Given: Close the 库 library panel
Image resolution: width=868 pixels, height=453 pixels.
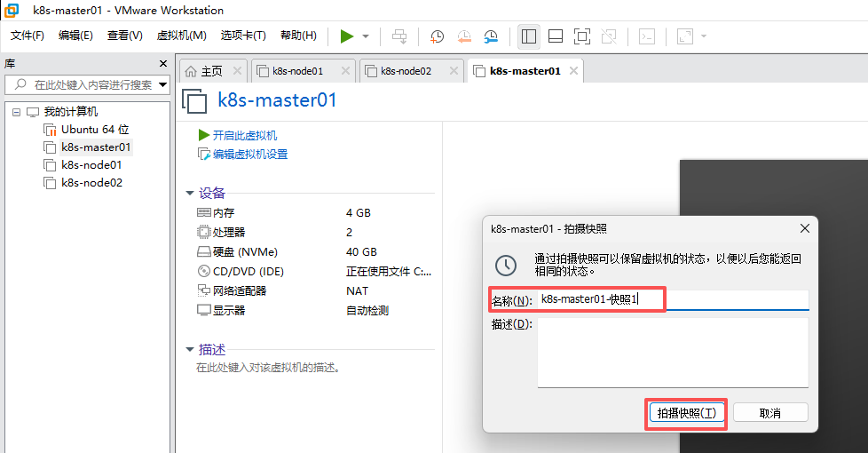Looking at the screenshot, I should pos(162,64).
